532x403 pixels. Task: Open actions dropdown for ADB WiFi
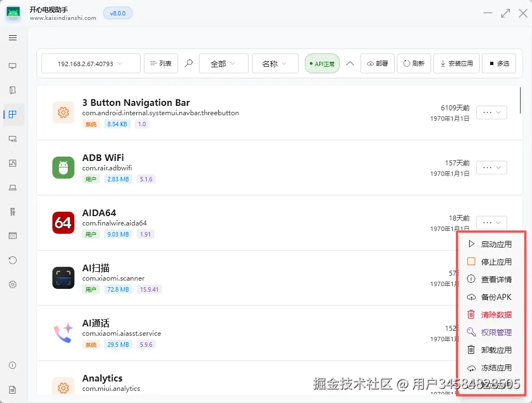pos(492,168)
